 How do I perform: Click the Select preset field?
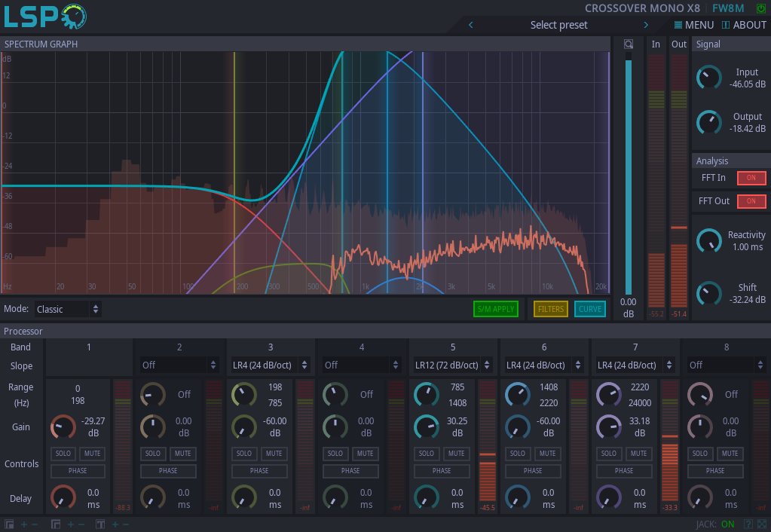[558, 25]
